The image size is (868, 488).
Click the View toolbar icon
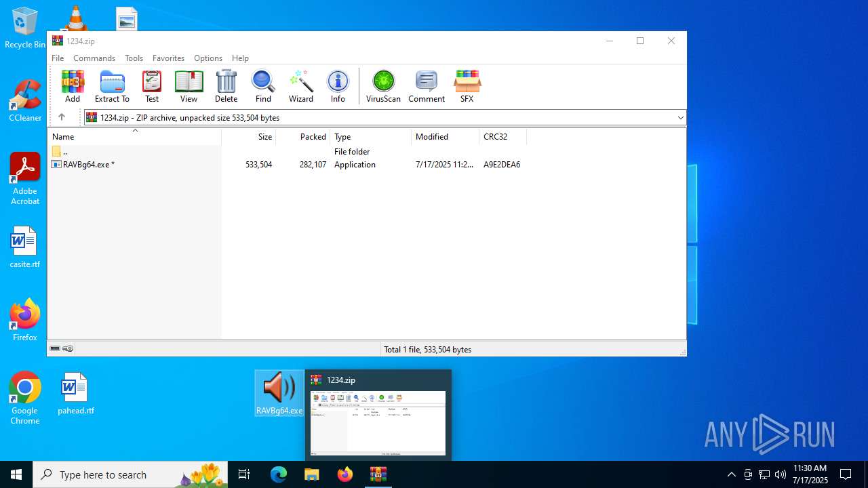click(x=189, y=86)
